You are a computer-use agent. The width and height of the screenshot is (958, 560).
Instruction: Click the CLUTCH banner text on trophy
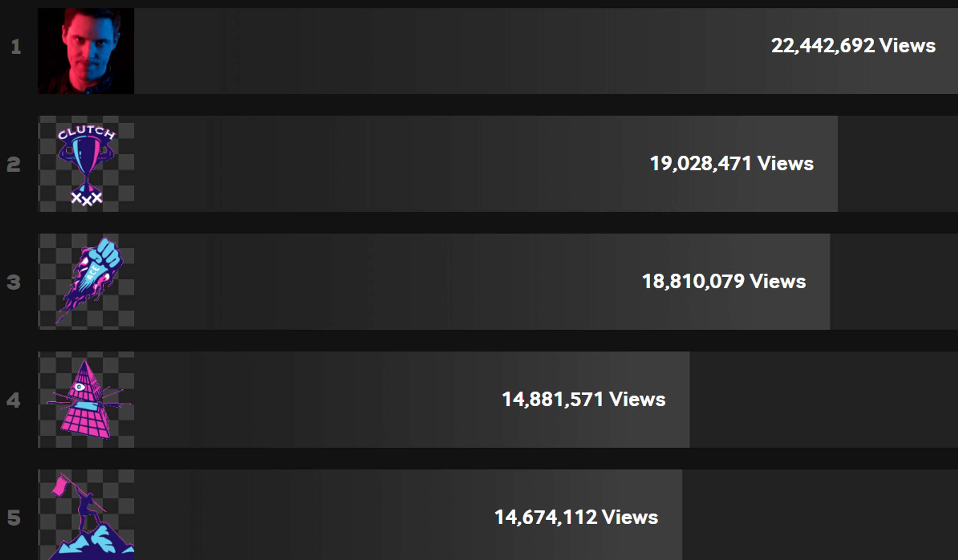86,132
